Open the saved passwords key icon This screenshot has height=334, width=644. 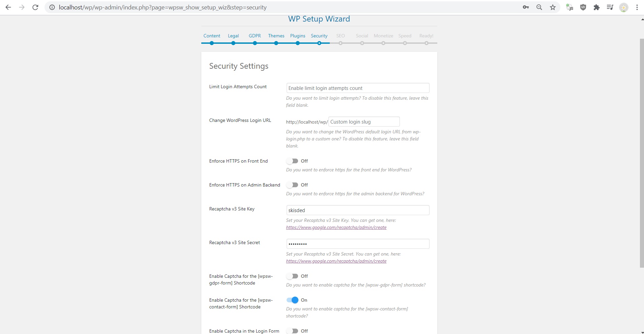pos(526,7)
